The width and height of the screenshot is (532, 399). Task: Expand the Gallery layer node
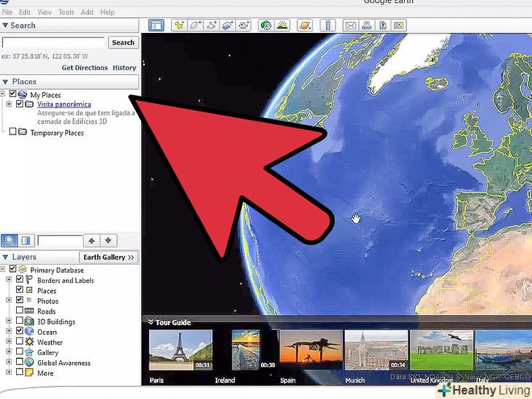[x=9, y=351]
